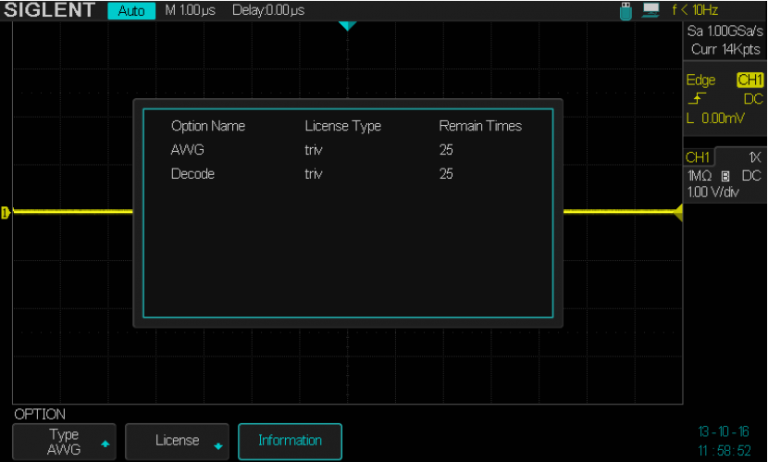This screenshot has height=462, width=768.
Task: Toggle the Auto trigger mode indicator
Action: (131, 11)
